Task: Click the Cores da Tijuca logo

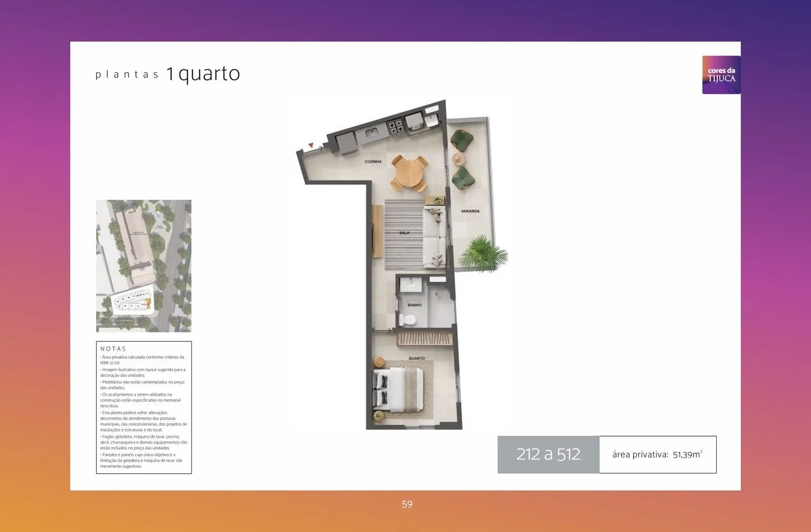Action: tap(721, 74)
